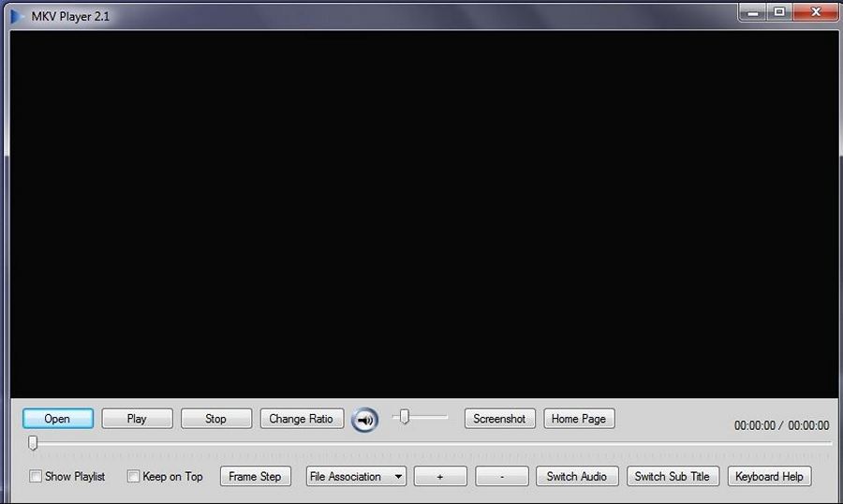The height and width of the screenshot is (504, 843).
Task: Click the Change Ratio button
Action: coord(302,419)
